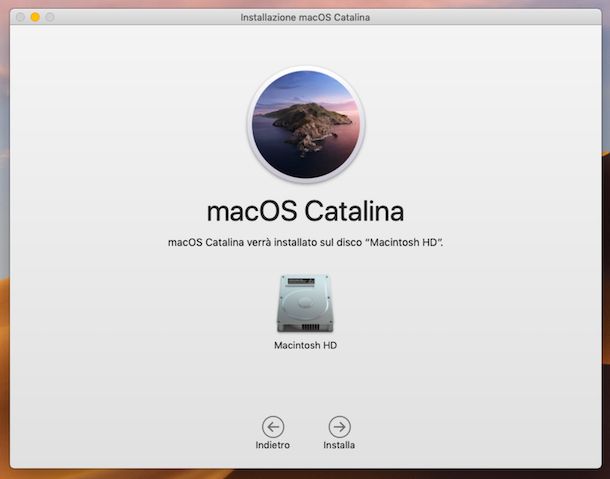Click the Installa arrow button
This screenshot has width=610, height=479.
(339, 427)
